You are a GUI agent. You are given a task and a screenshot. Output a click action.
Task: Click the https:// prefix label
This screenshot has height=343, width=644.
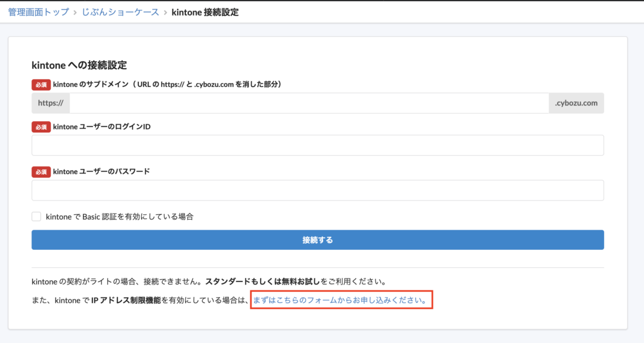(51, 103)
